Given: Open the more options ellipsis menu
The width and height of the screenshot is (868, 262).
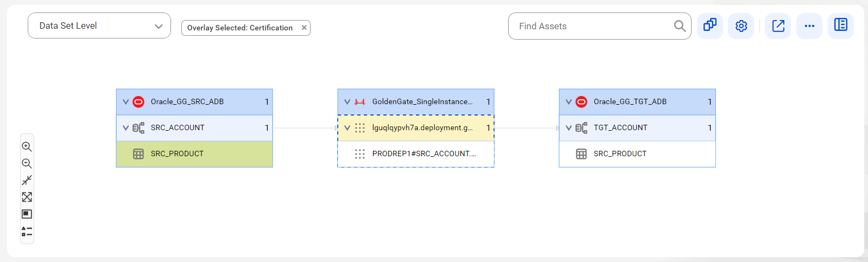Looking at the screenshot, I should coord(809,25).
